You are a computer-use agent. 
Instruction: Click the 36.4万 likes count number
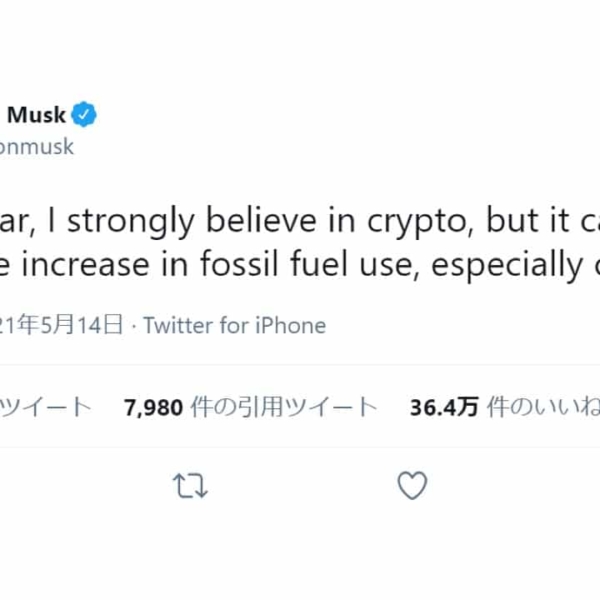(x=444, y=407)
